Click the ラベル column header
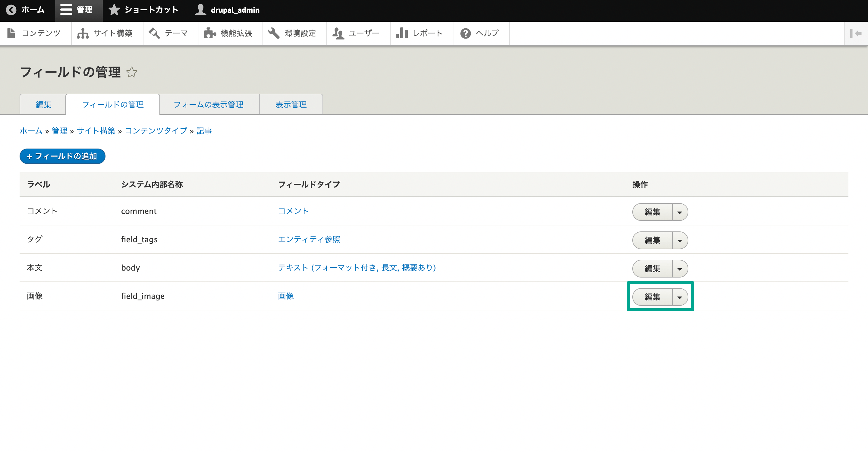868x452 pixels. tap(38, 184)
